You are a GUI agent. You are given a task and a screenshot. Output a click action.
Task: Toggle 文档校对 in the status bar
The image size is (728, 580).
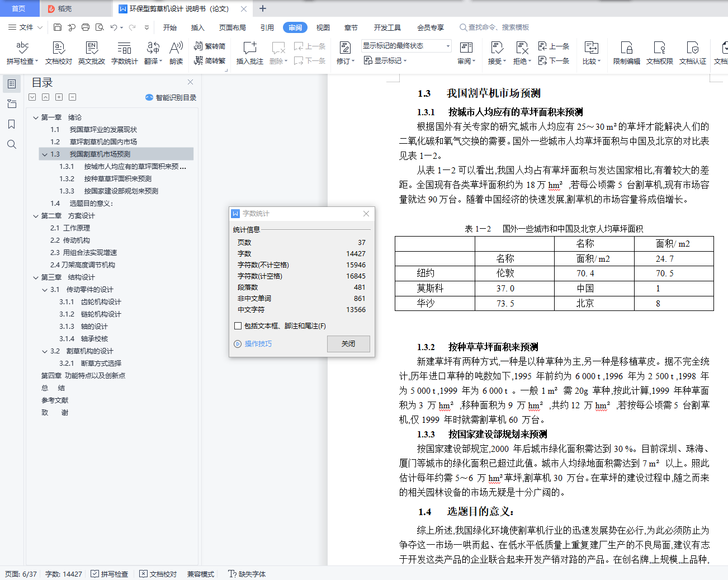coord(158,574)
